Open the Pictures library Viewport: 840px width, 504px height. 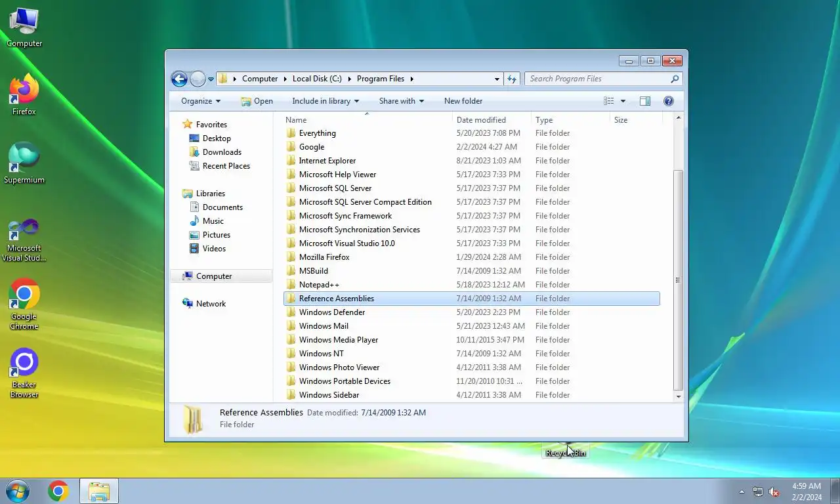pos(217,235)
